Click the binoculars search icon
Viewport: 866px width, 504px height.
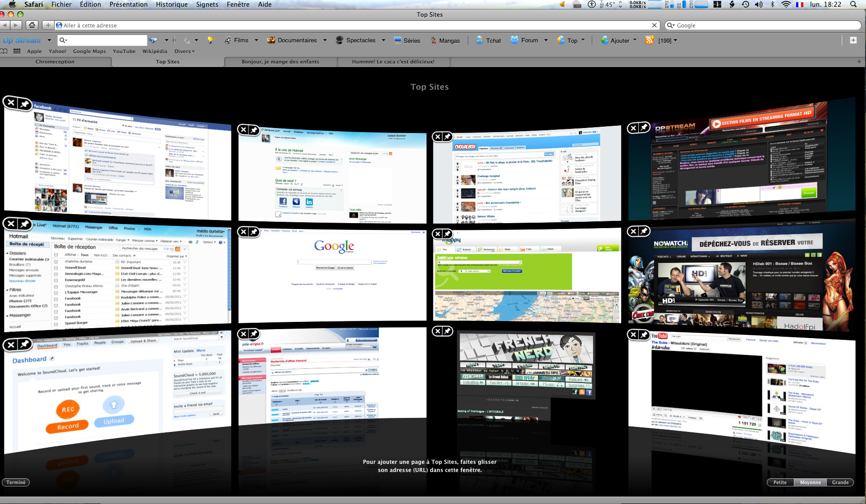153,40
